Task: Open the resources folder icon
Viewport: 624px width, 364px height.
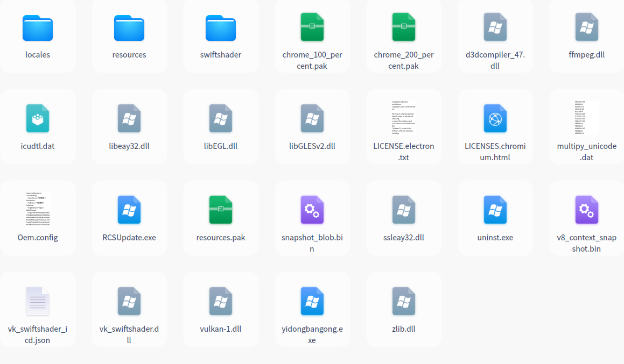Action: click(129, 28)
